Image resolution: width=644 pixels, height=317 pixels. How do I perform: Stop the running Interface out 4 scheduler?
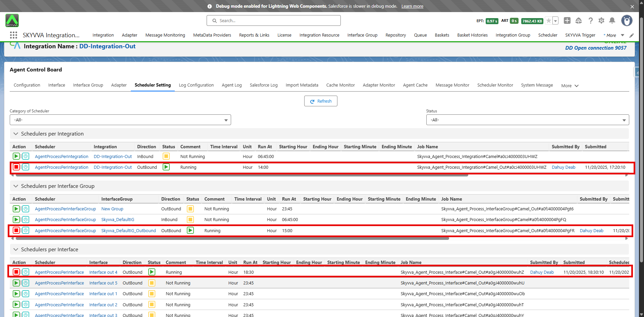click(16, 272)
